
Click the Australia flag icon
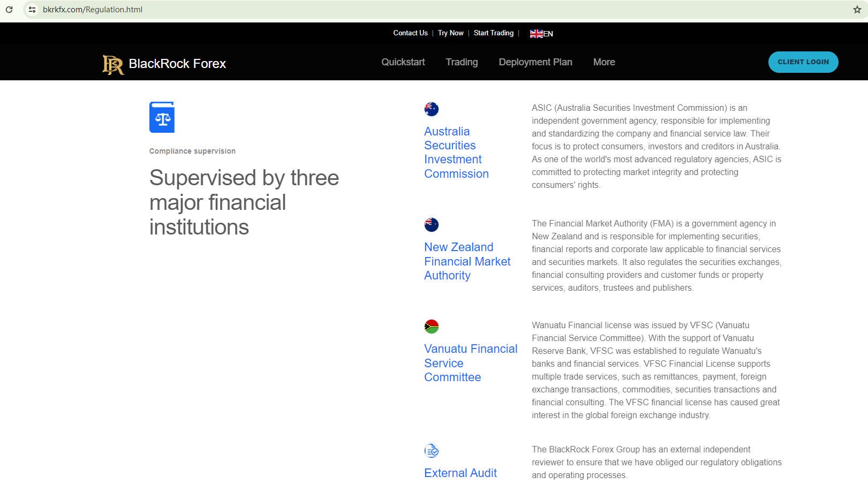[432, 109]
